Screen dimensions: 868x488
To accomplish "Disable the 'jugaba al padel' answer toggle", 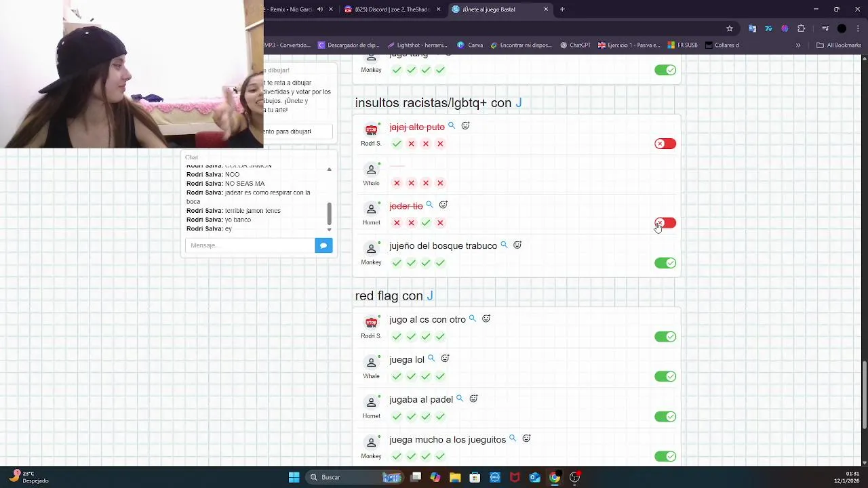I will [x=665, y=417].
